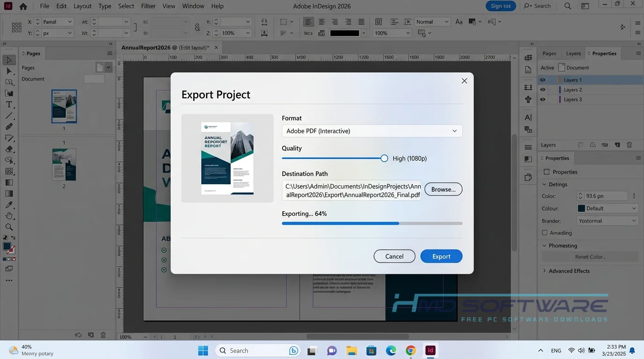Image resolution: width=644 pixels, height=359 pixels.
Task: Collapse the Phomesting section
Action: (544, 245)
